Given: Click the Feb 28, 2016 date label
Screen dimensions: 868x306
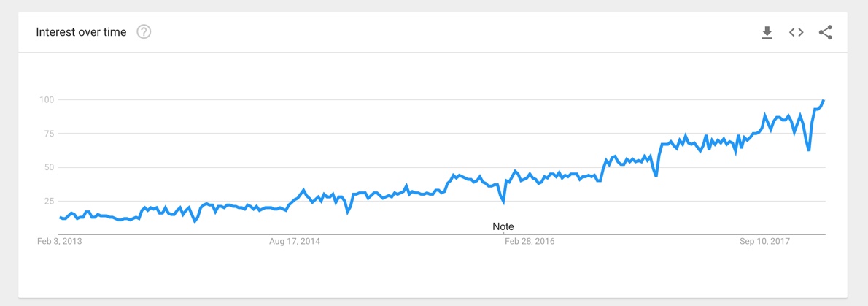Looking at the screenshot, I should point(530,242).
